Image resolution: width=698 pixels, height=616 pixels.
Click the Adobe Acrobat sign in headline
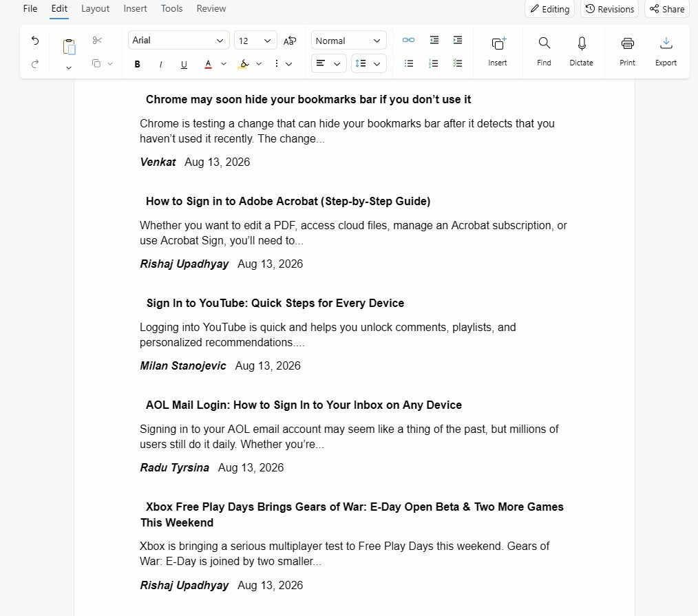288,201
